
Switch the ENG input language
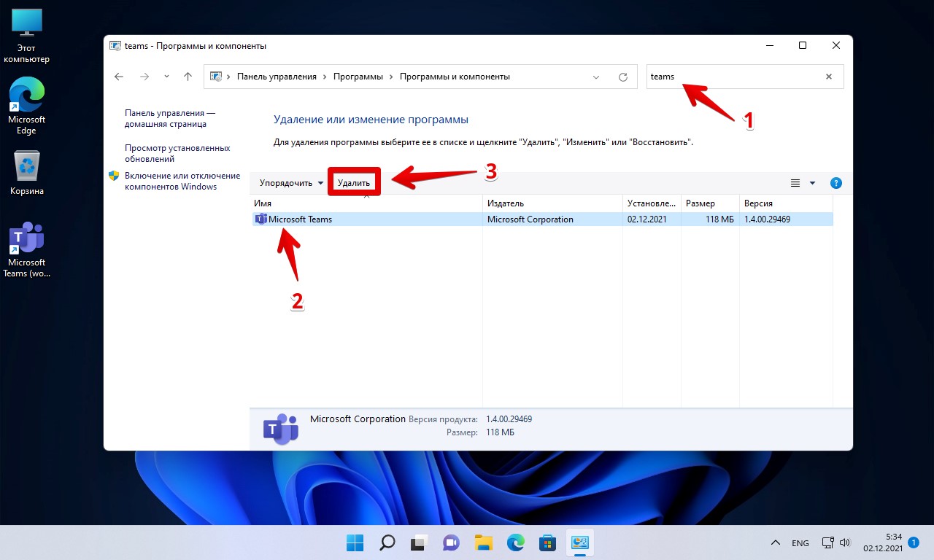[x=800, y=543]
